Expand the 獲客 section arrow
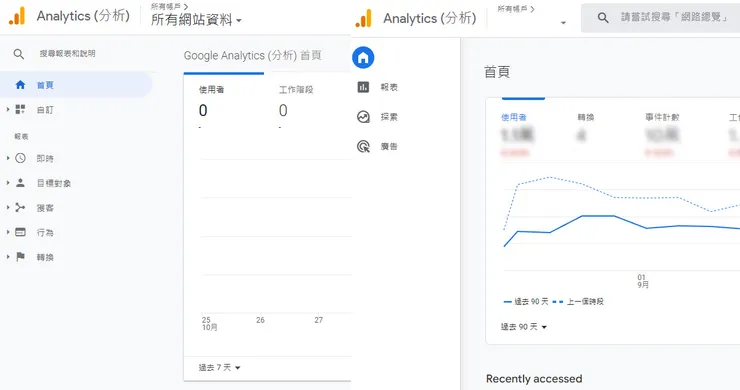The width and height of the screenshot is (740, 390). (8, 207)
